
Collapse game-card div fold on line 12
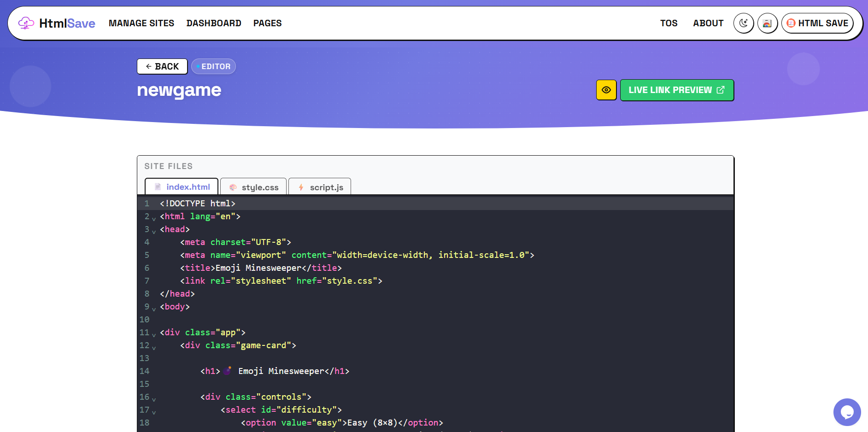(x=154, y=348)
